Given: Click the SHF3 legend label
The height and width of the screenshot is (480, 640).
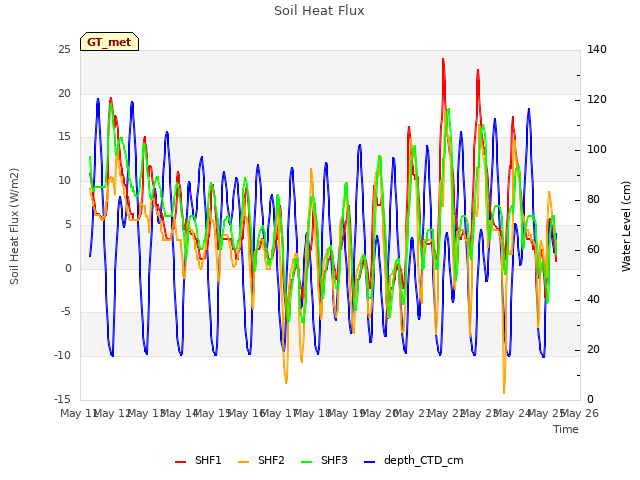Looking at the screenshot, I should pos(334,460).
